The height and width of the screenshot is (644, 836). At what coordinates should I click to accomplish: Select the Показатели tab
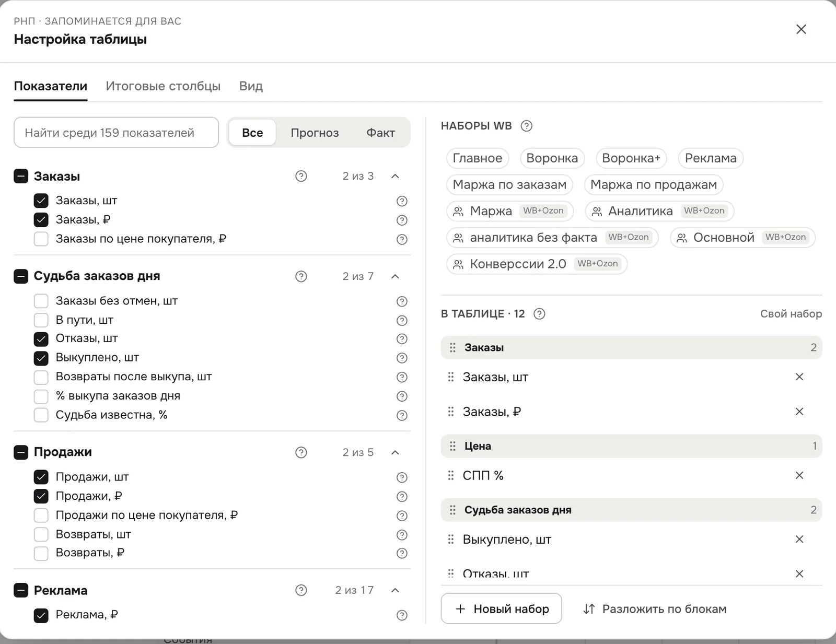(x=51, y=86)
